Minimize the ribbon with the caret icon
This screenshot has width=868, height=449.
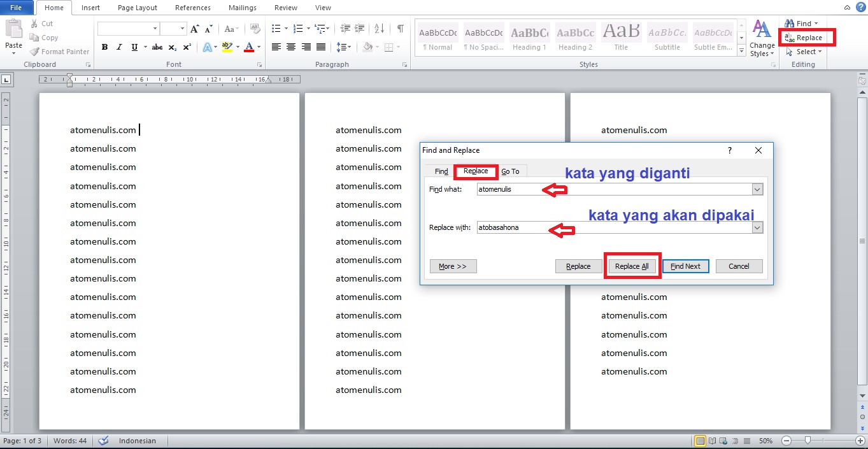click(846, 8)
